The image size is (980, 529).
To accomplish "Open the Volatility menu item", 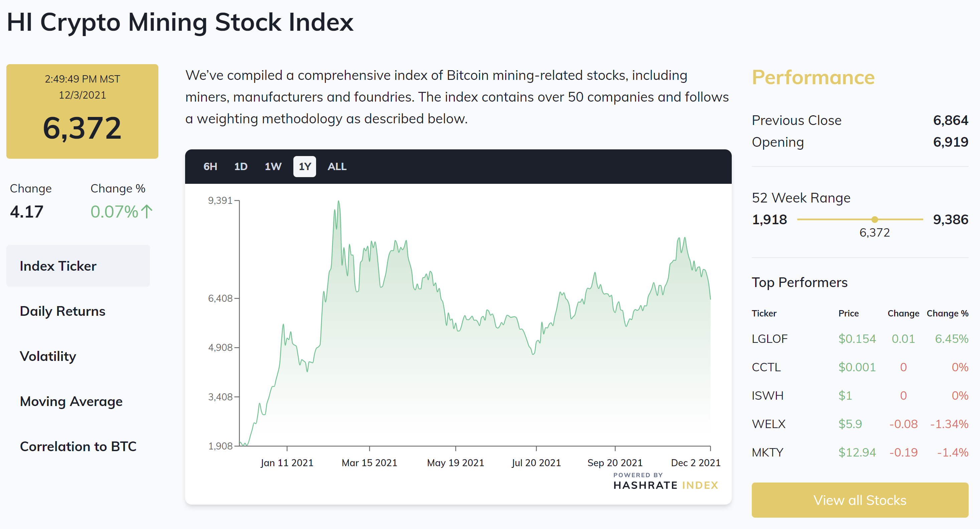I will [x=48, y=356].
